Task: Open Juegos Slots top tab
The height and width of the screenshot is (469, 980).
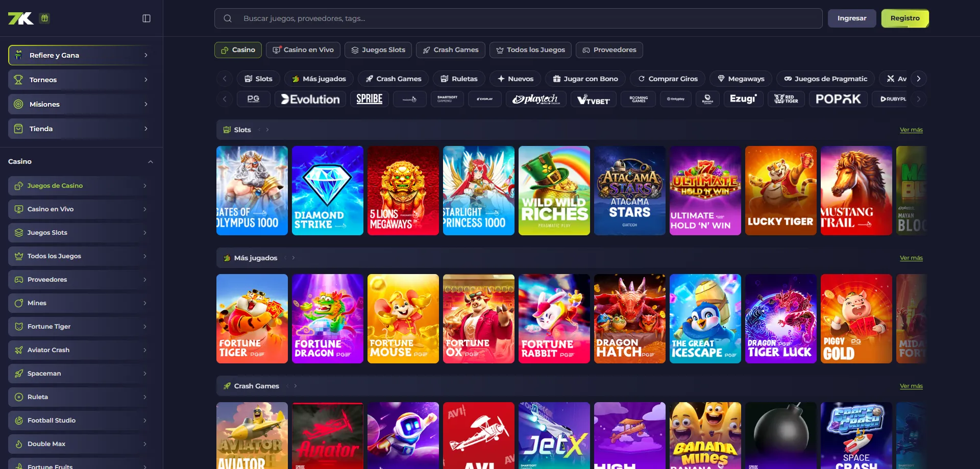Action: click(x=378, y=50)
